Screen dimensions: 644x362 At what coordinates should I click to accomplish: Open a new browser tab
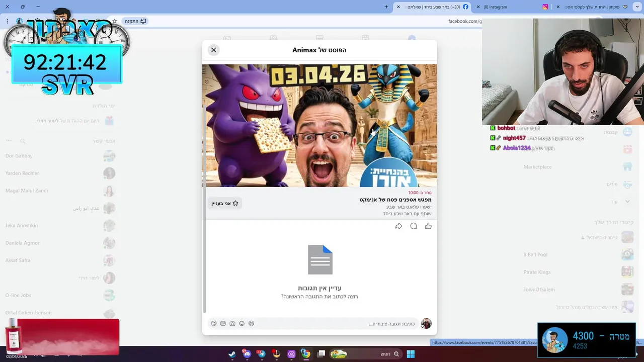[386, 7]
